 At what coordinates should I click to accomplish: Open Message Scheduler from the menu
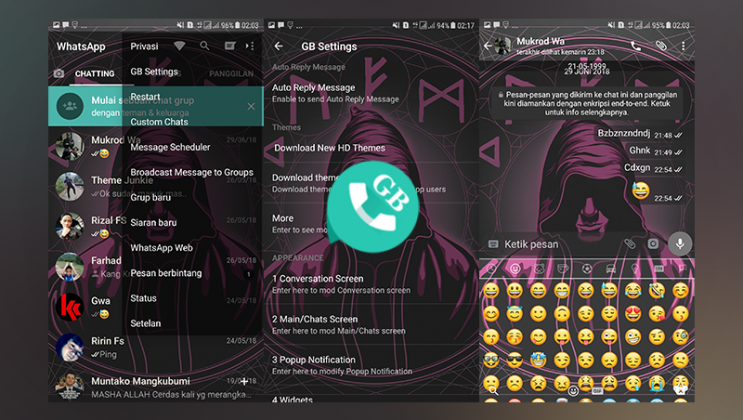[x=170, y=147]
